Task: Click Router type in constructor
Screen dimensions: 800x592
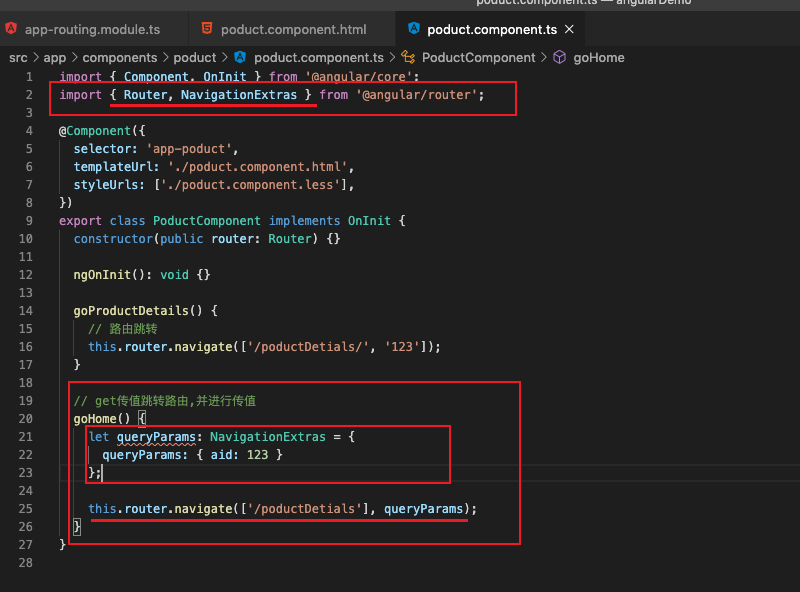Action: (x=290, y=239)
